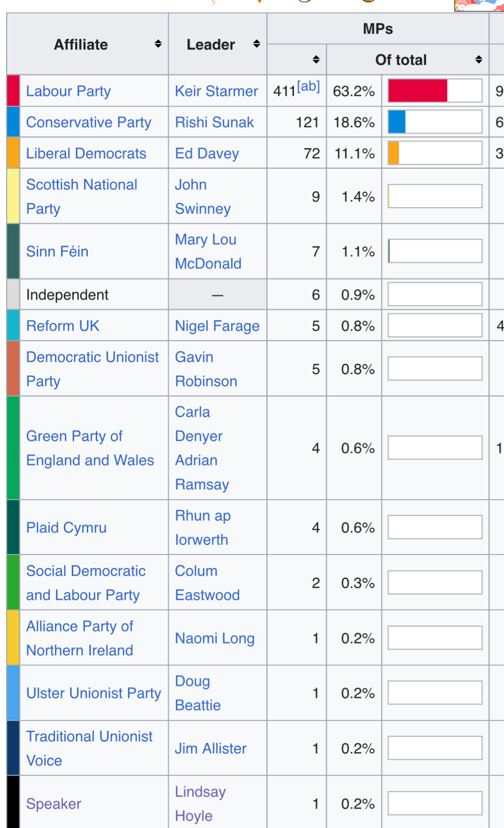Open Lindsay Hoyle's page
Image resolution: width=504 pixels, height=828 pixels.
click(200, 804)
